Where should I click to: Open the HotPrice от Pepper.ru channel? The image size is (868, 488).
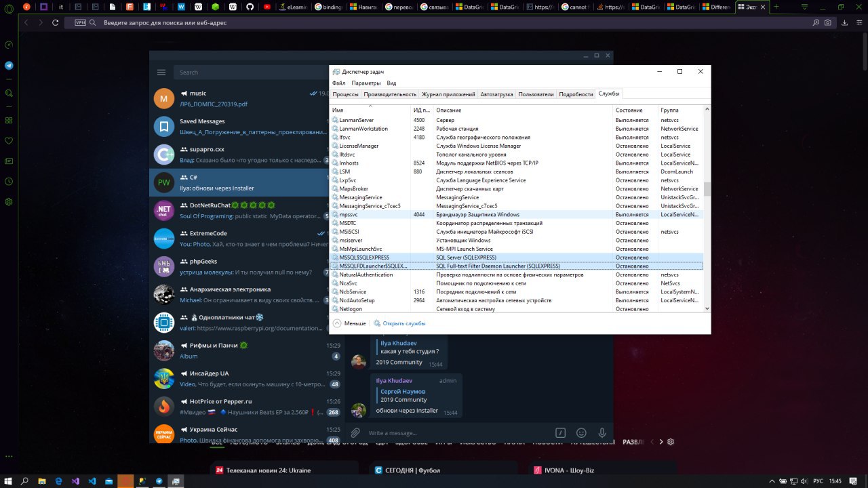point(246,406)
